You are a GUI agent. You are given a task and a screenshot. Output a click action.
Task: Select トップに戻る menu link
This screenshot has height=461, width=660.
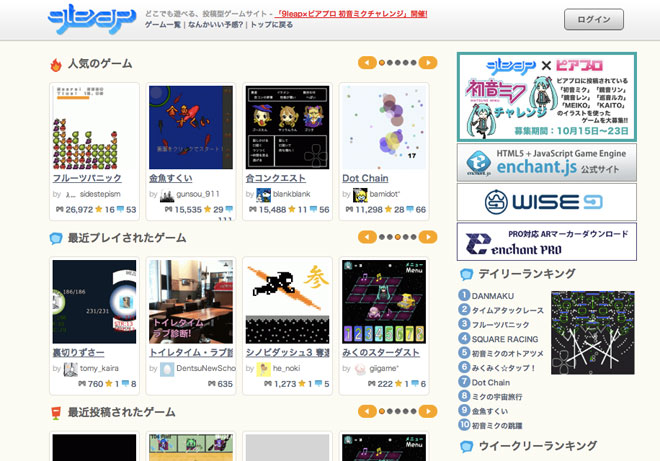tap(271, 25)
